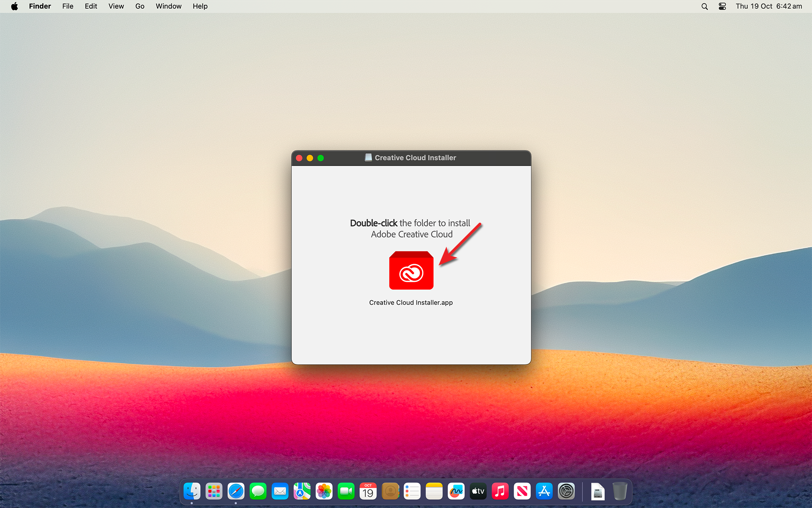Open News from the Dock

[522, 491]
